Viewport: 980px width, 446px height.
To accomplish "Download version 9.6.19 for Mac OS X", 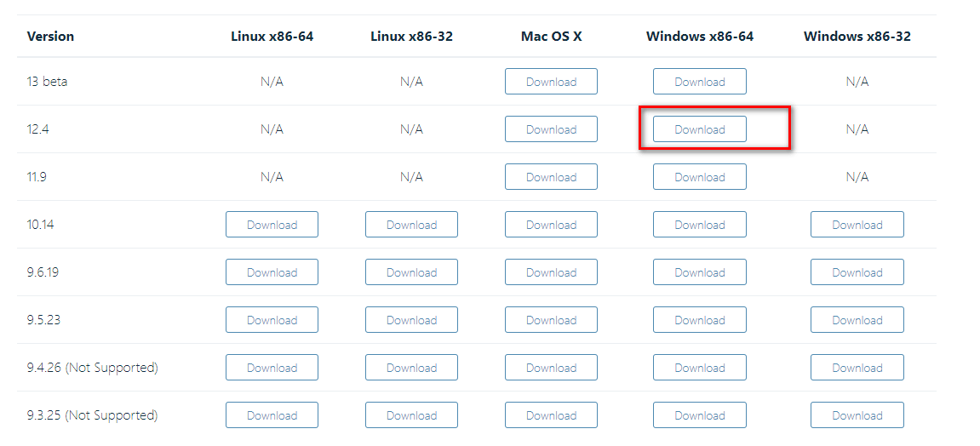I will click(551, 272).
